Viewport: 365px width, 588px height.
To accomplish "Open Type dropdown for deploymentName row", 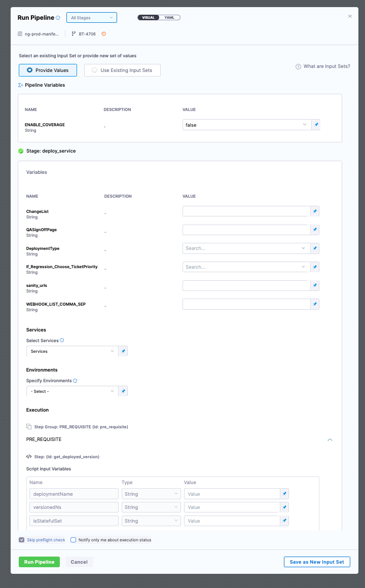I will coord(151,494).
